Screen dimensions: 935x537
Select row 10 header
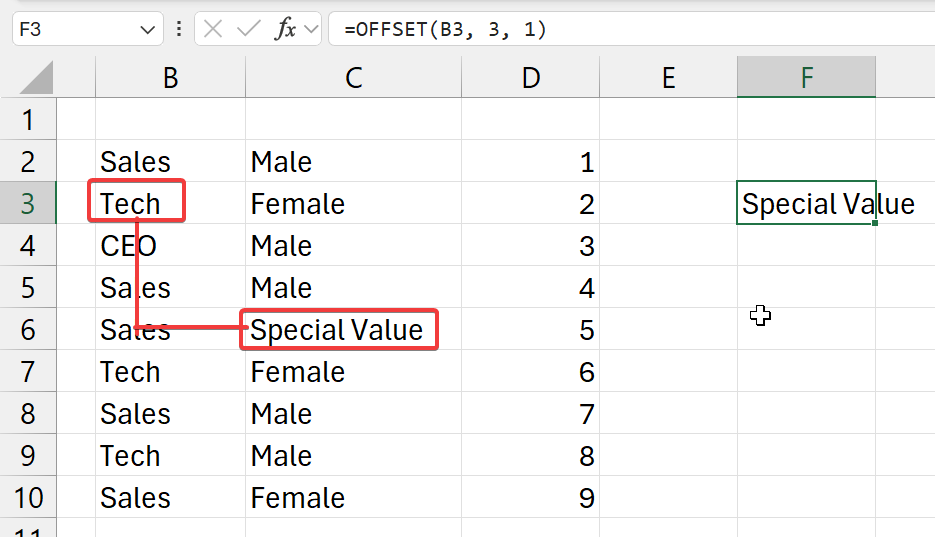tap(27, 498)
